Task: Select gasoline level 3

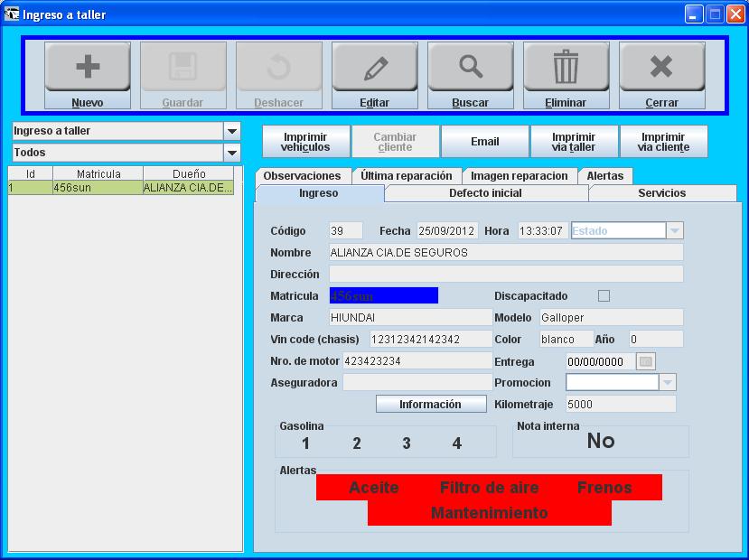Action: coord(407,443)
